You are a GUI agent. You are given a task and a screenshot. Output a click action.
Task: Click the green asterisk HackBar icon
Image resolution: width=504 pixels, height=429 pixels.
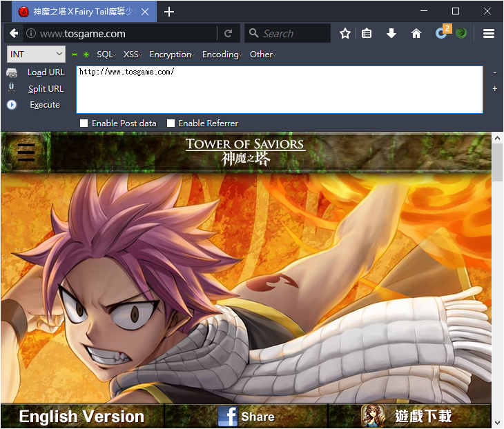pos(86,54)
